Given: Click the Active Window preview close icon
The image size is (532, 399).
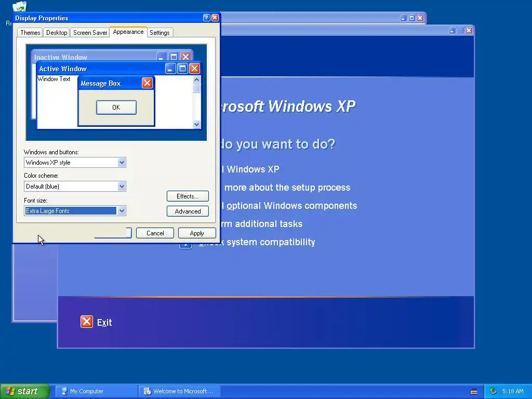Looking at the screenshot, I should (x=194, y=69).
